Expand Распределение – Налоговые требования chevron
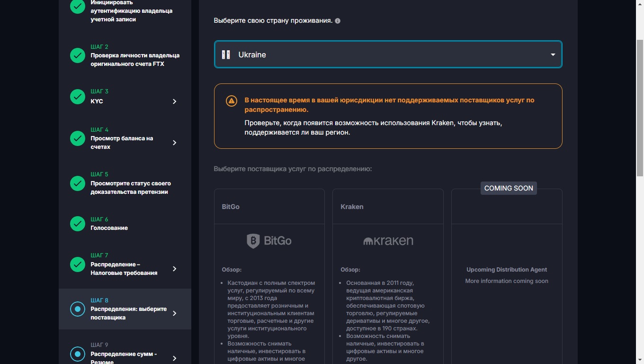This screenshot has height=364, width=644. [x=174, y=269]
